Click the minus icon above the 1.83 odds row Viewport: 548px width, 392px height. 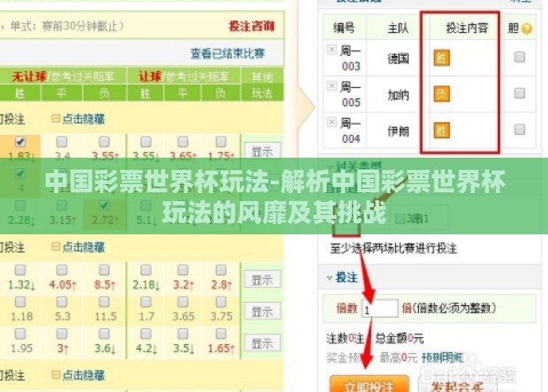coord(55,119)
